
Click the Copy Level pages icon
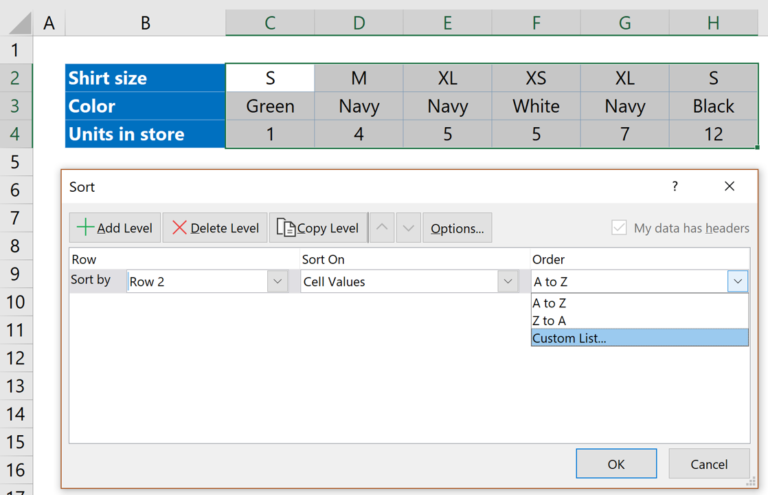click(286, 228)
